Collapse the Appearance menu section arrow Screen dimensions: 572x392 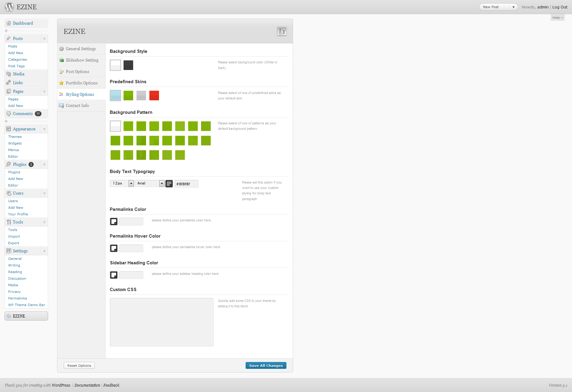click(44, 129)
